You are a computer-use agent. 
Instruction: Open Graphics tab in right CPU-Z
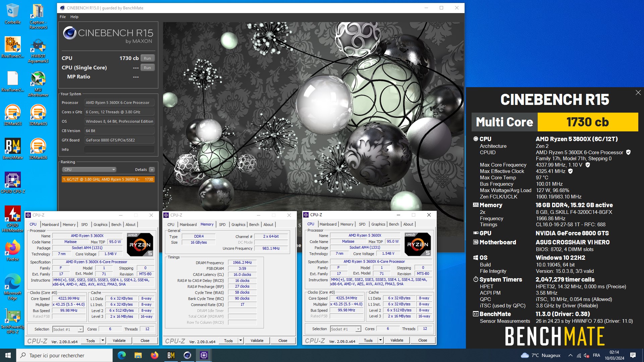tap(378, 224)
